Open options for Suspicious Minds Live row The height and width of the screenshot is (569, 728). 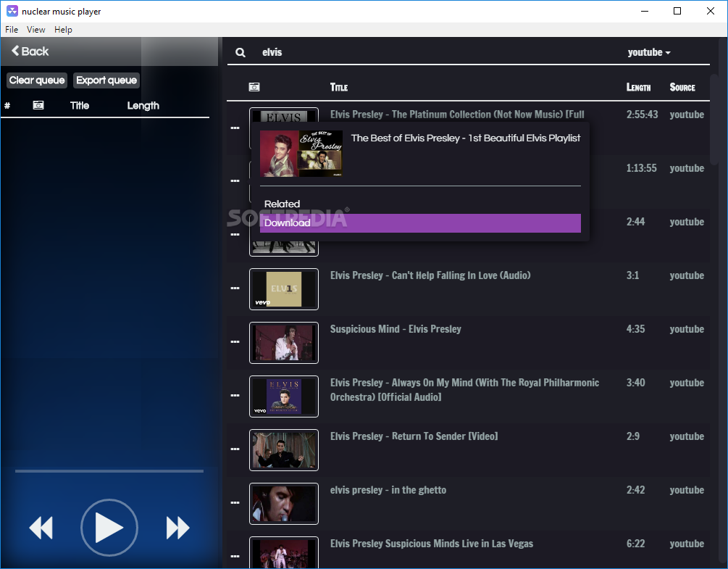coord(235,556)
